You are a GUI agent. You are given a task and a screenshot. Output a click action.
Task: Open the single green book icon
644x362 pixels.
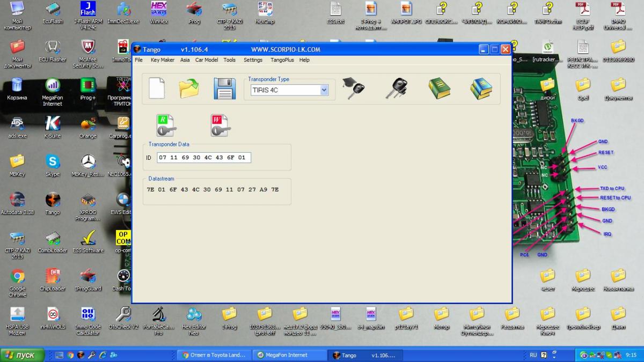tap(439, 88)
